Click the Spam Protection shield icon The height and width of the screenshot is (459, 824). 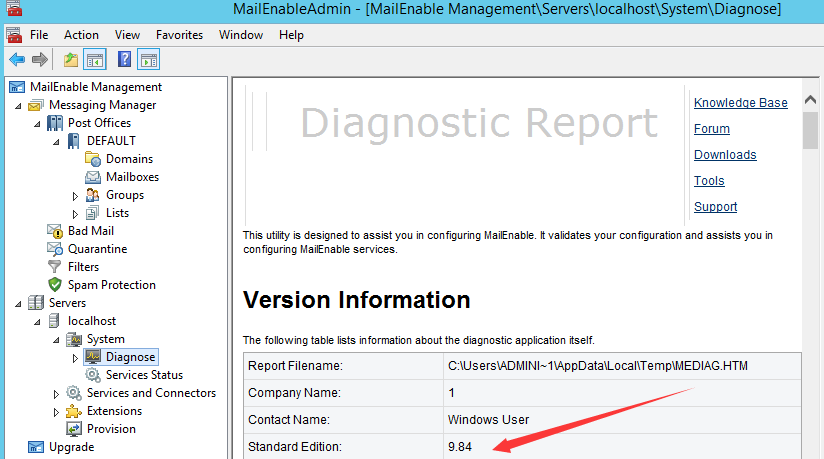(55, 285)
